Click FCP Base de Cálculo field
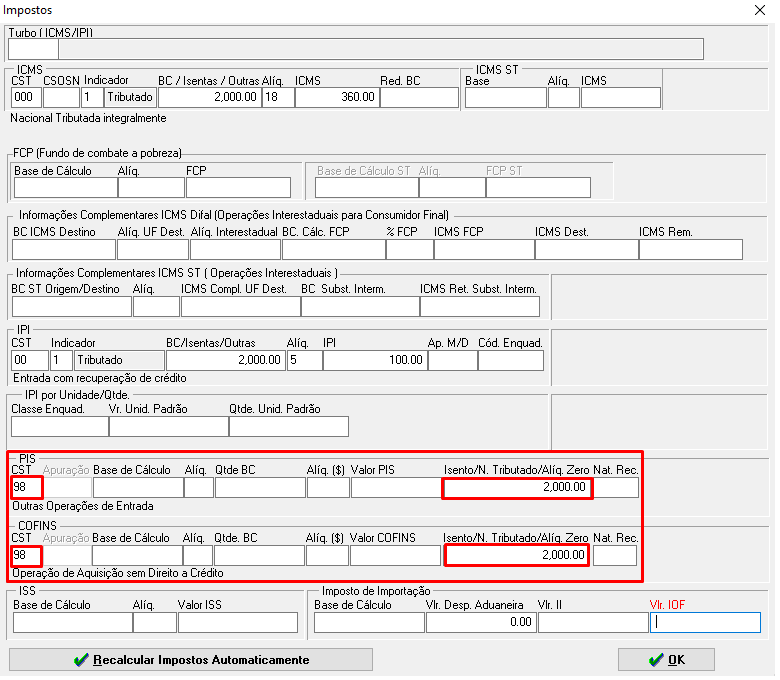This screenshot has width=780, height=680. (x=66, y=188)
